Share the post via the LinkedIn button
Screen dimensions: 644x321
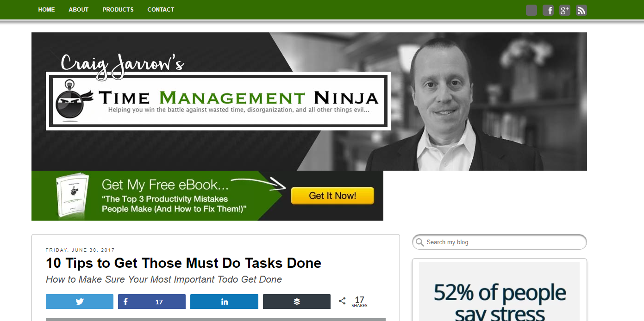pyautogui.click(x=225, y=302)
